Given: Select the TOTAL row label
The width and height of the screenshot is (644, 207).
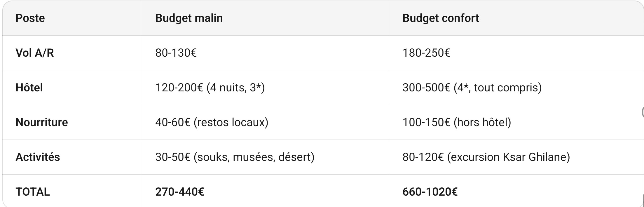Looking at the screenshot, I should [x=32, y=192].
